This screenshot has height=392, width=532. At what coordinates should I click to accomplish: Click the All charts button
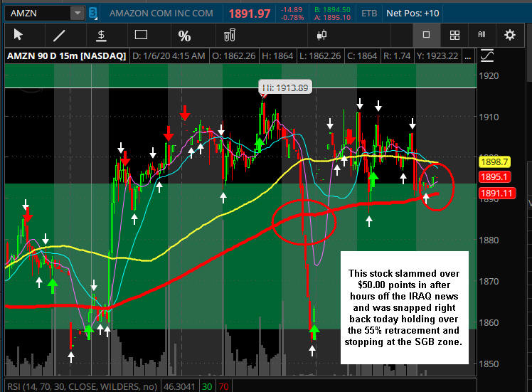pos(482,34)
